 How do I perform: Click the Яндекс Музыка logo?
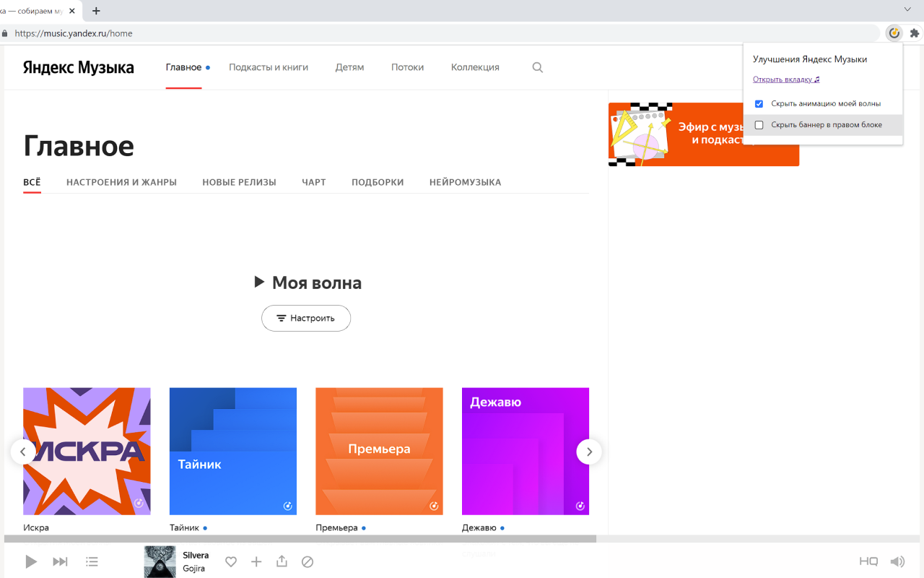point(78,67)
